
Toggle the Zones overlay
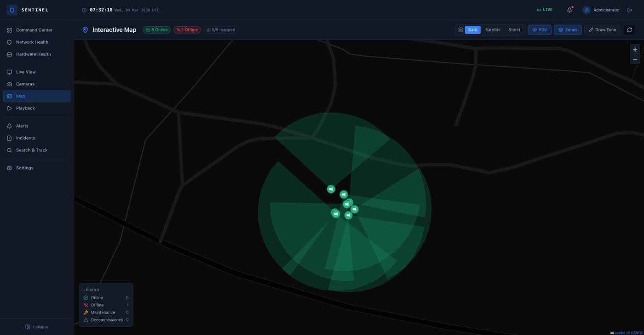click(x=568, y=30)
